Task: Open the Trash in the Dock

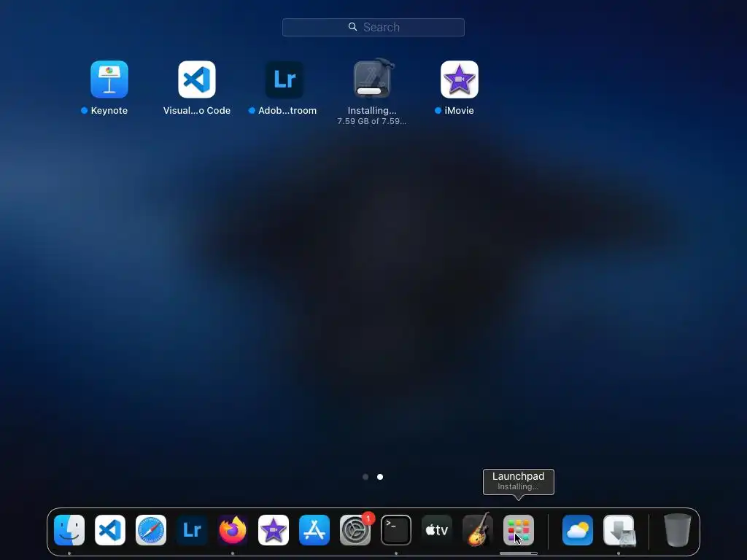Action: click(x=678, y=530)
